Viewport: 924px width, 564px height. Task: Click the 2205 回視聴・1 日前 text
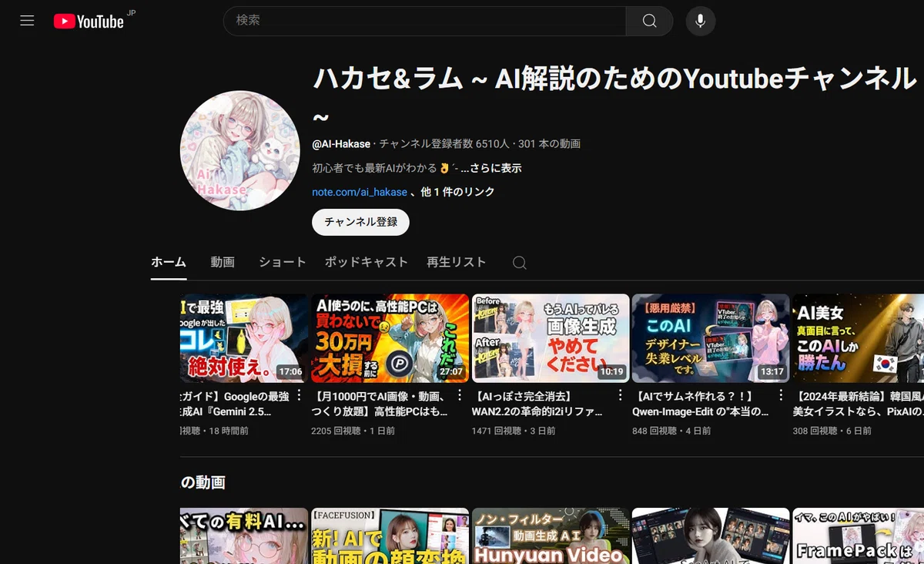click(x=353, y=431)
